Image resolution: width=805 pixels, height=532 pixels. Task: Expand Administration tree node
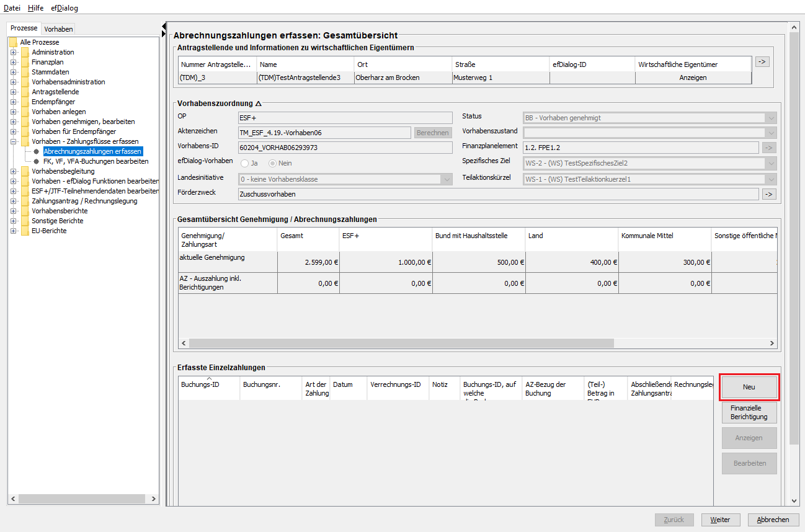coord(13,52)
